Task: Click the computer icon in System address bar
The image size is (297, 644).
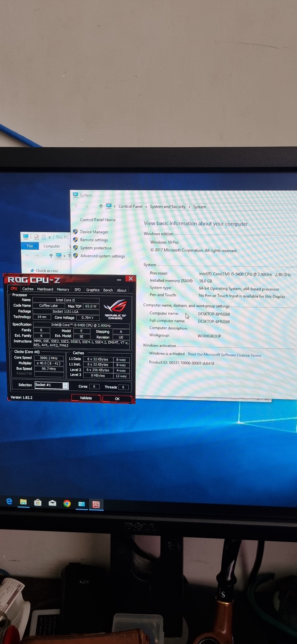Action: point(109,206)
